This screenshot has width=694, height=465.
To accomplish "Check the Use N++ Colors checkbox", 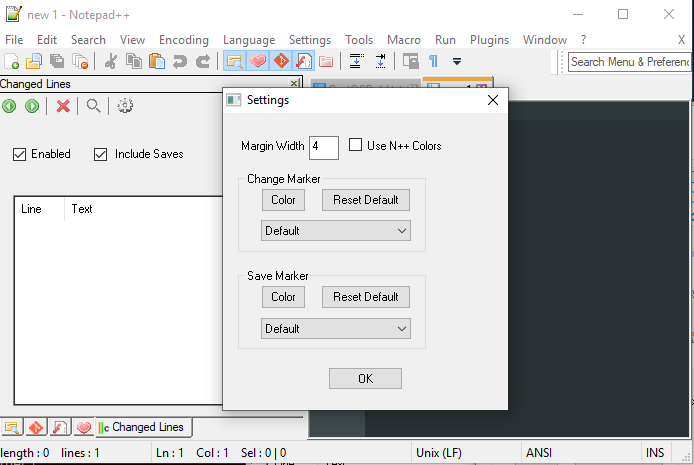I will pyautogui.click(x=355, y=145).
